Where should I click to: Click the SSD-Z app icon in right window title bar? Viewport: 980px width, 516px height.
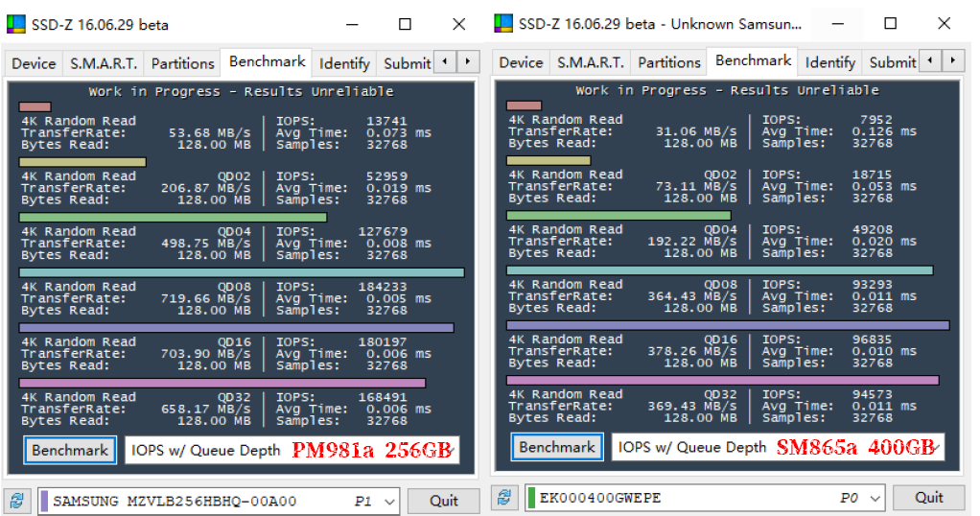[x=502, y=24]
